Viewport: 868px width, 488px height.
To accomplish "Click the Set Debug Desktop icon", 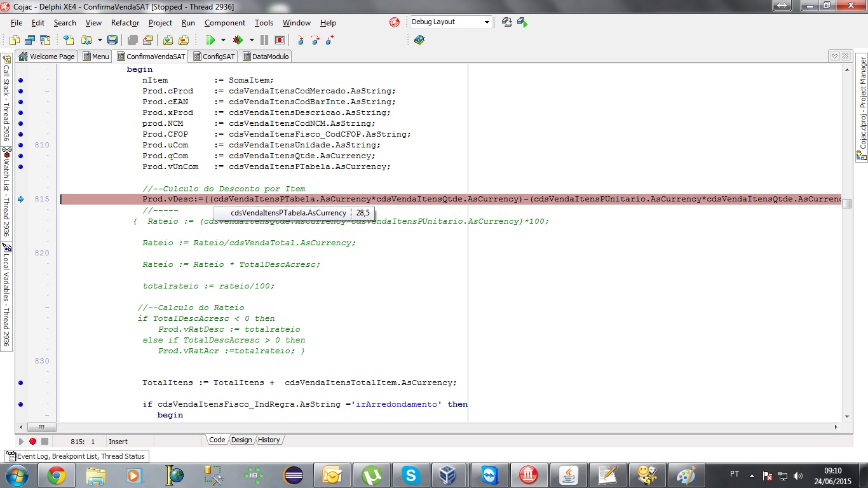I will [522, 22].
